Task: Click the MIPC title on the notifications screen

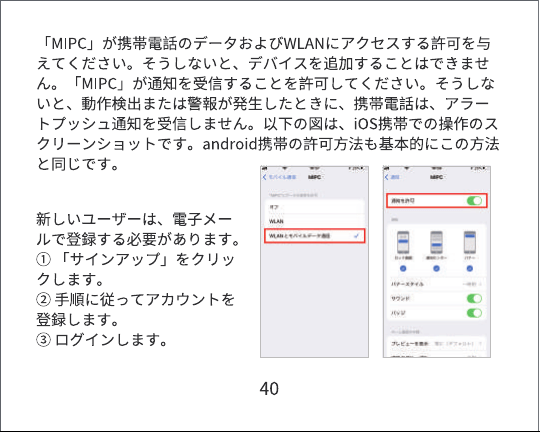Action: tap(436, 177)
